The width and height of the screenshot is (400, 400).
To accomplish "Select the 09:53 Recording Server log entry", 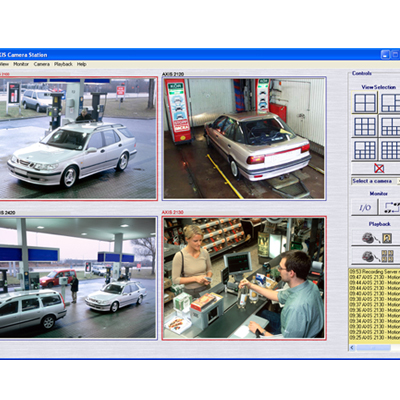I will coord(375,272).
